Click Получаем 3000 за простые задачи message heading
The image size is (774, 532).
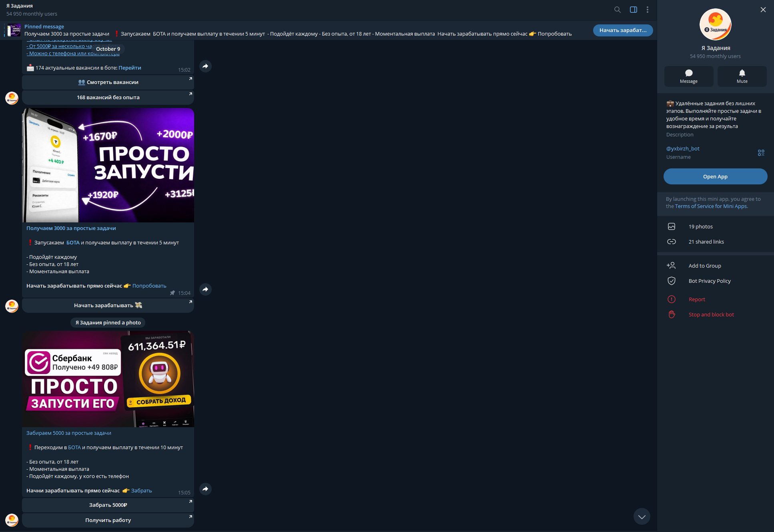tap(71, 228)
